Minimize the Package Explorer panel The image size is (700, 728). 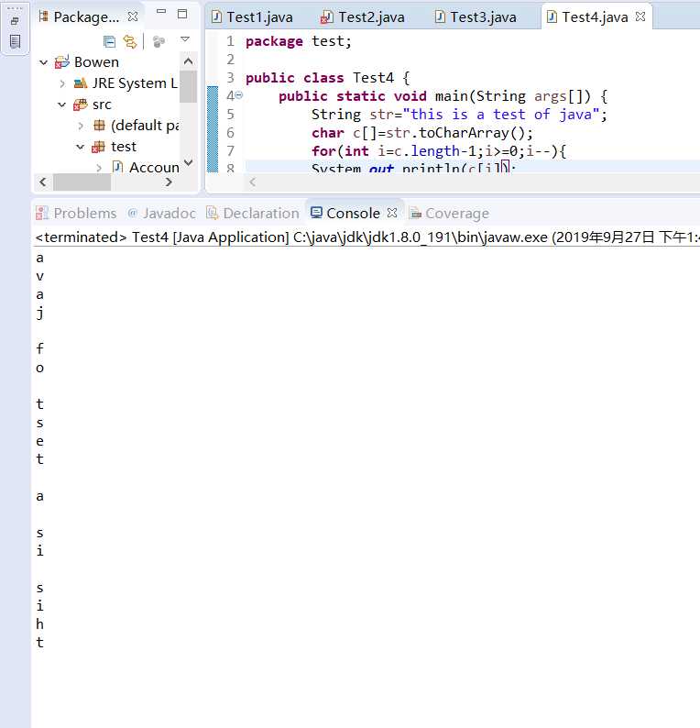point(161,11)
